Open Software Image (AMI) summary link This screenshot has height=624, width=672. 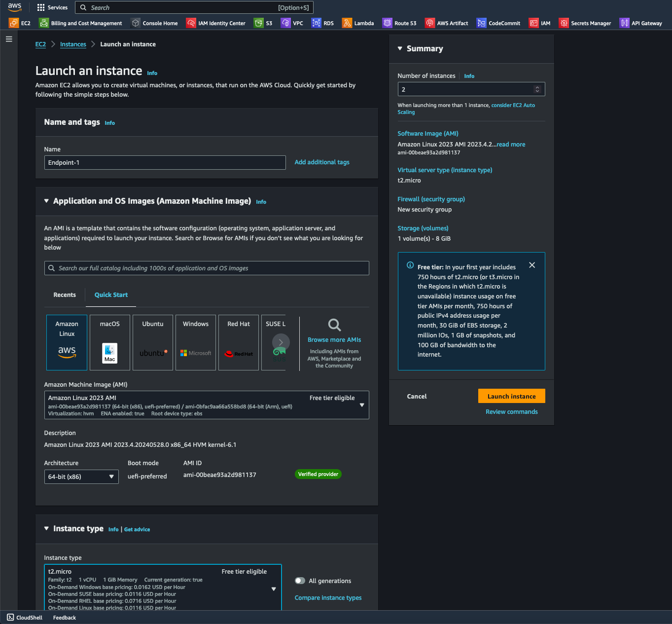[428, 133]
